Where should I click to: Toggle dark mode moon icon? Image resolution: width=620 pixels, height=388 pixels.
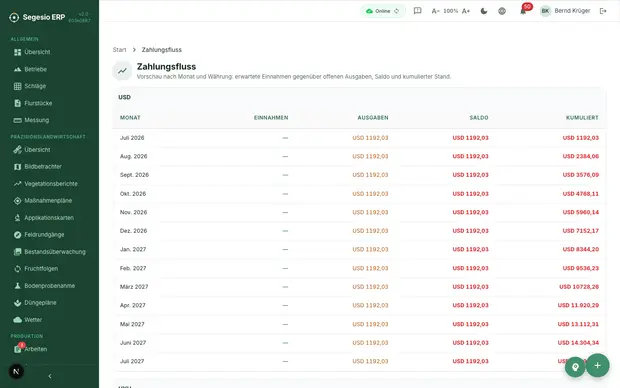[484, 11]
